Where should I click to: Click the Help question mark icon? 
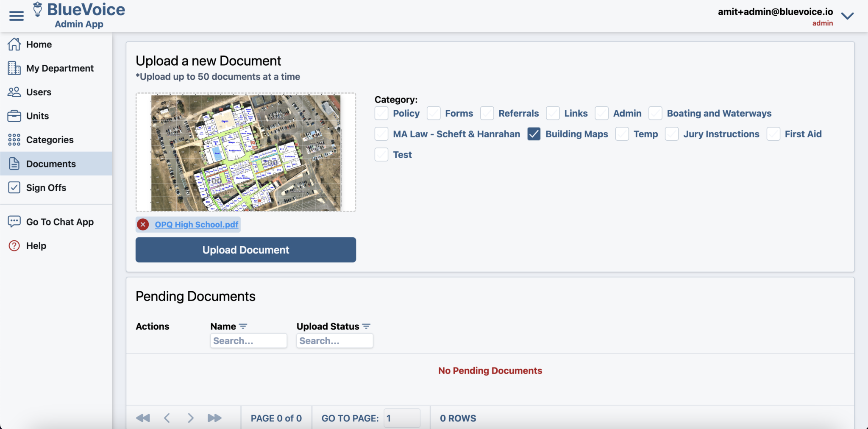pos(14,246)
